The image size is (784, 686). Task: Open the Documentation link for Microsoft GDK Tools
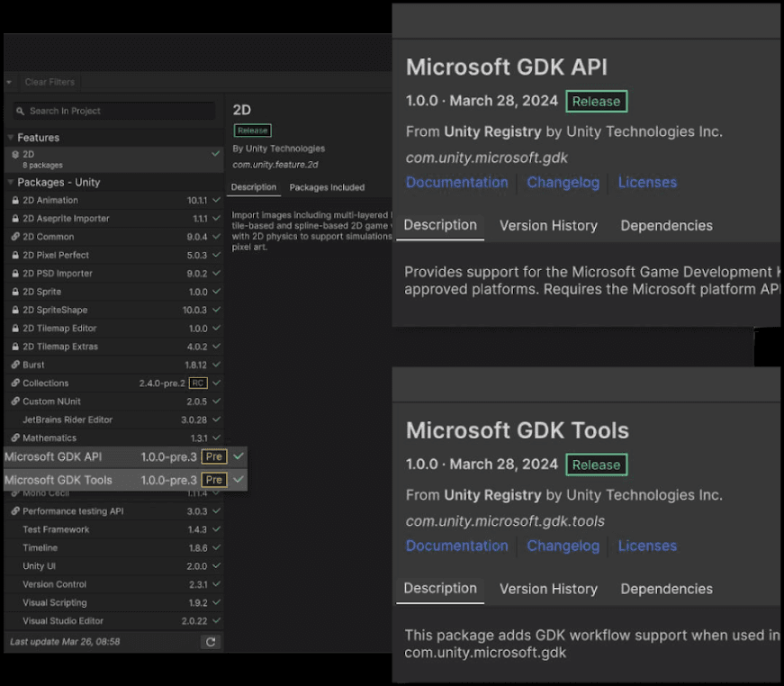(x=456, y=546)
